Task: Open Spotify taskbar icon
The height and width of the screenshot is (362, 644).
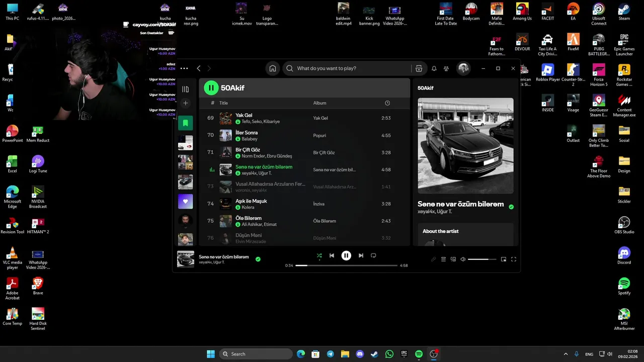Action: [x=419, y=354]
